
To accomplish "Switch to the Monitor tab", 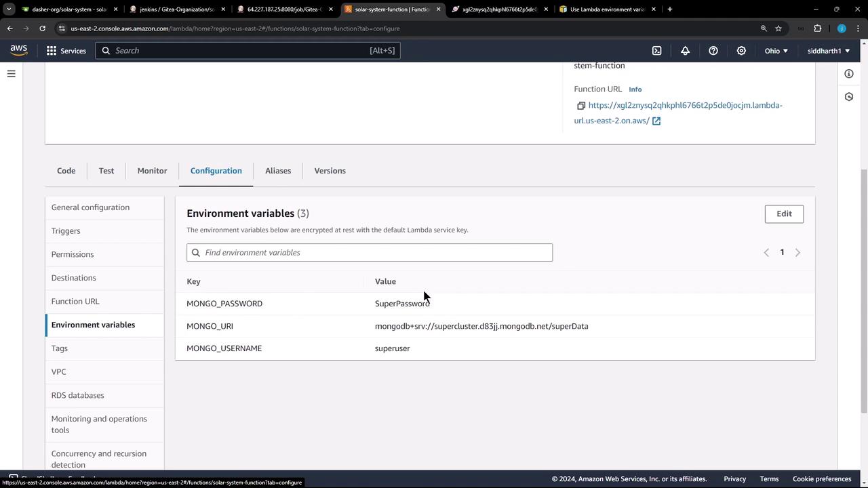I will [152, 171].
